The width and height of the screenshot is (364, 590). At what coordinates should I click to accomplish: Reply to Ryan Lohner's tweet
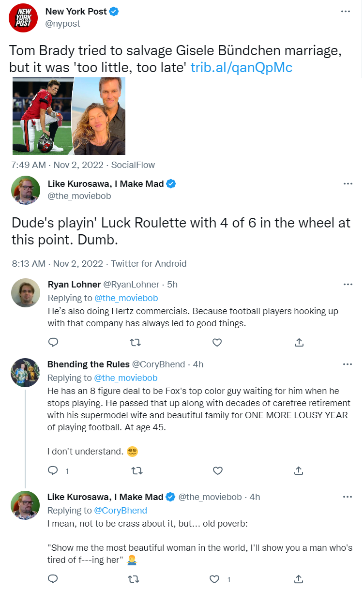click(53, 343)
